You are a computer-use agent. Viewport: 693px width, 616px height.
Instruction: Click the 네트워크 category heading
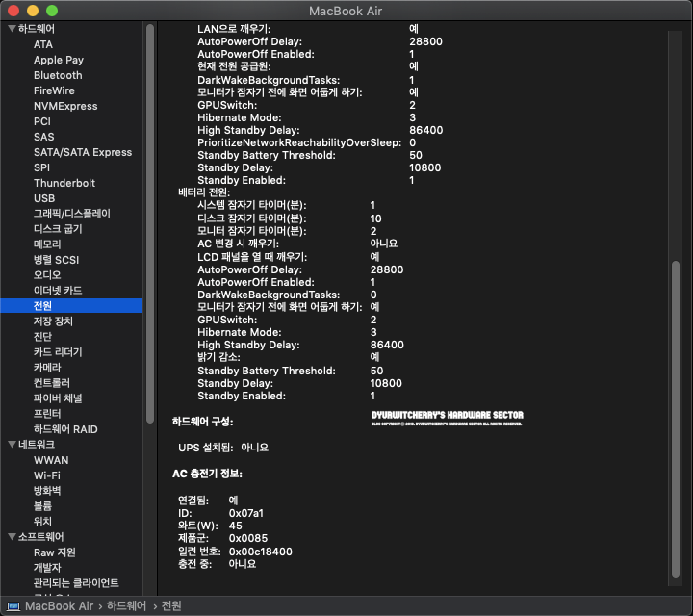[37, 445]
